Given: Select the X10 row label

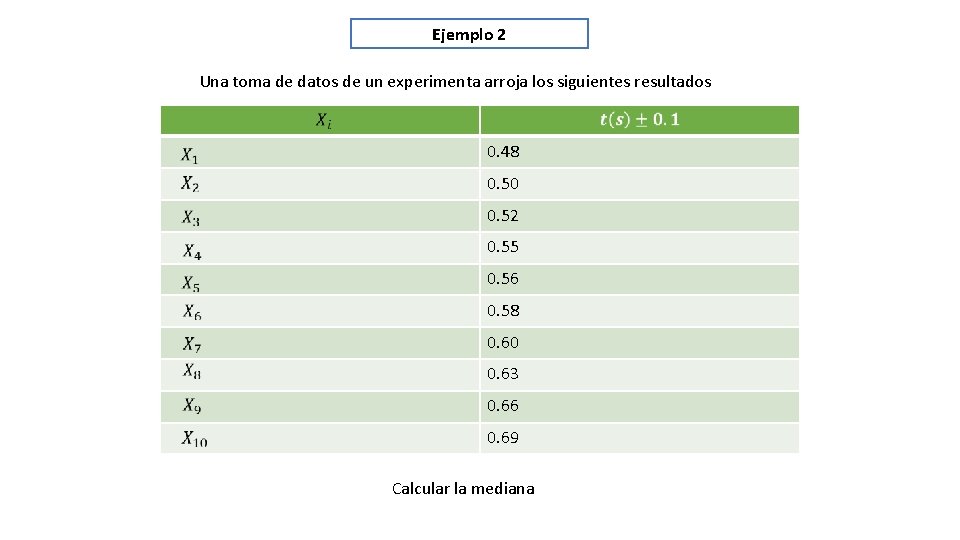Looking at the screenshot, I should click(x=194, y=438).
